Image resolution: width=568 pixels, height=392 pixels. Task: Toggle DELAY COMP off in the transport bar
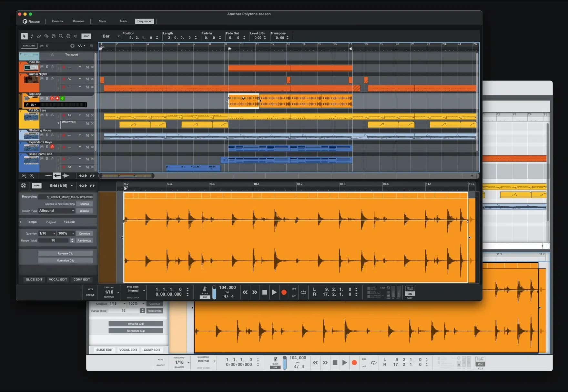[x=410, y=294]
